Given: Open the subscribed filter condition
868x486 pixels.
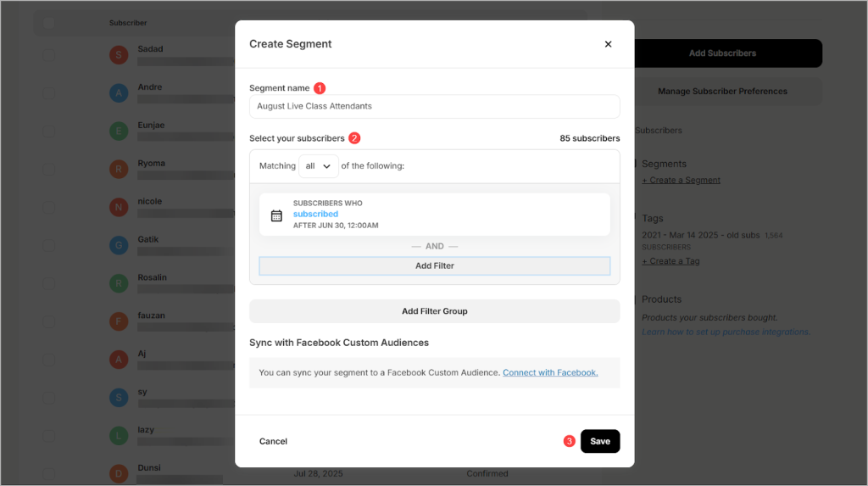Looking at the screenshot, I should [315, 215].
